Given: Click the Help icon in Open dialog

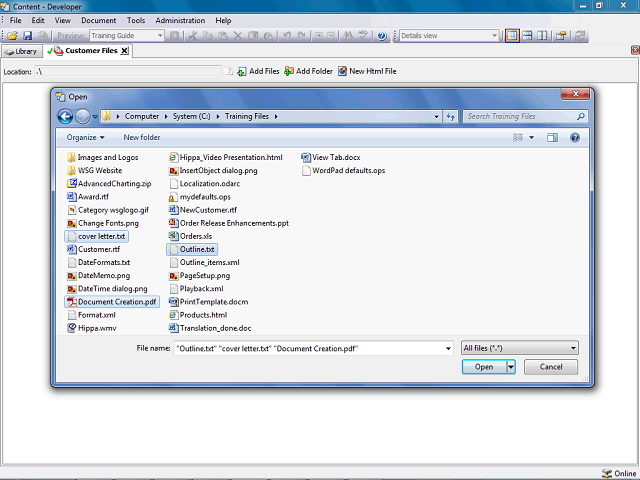Looking at the screenshot, I should pyautogui.click(x=575, y=138).
